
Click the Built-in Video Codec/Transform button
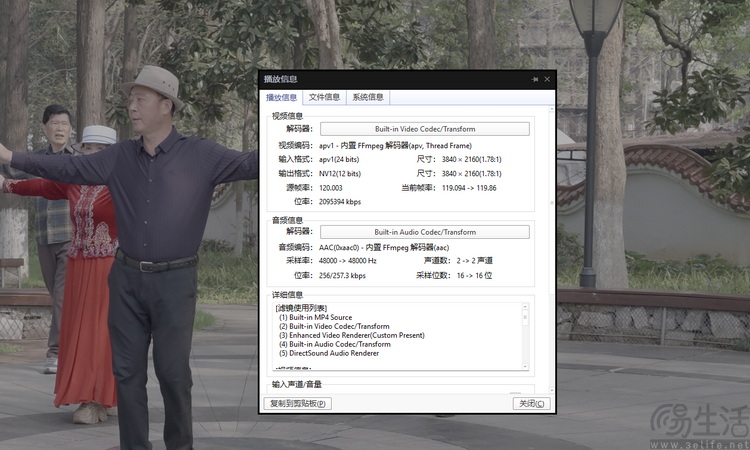424,129
